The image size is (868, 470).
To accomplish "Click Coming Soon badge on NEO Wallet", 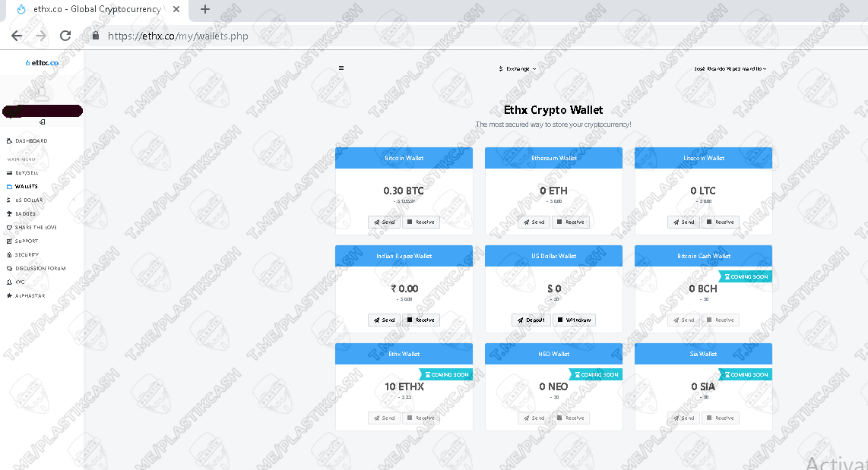I will tap(596, 374).
